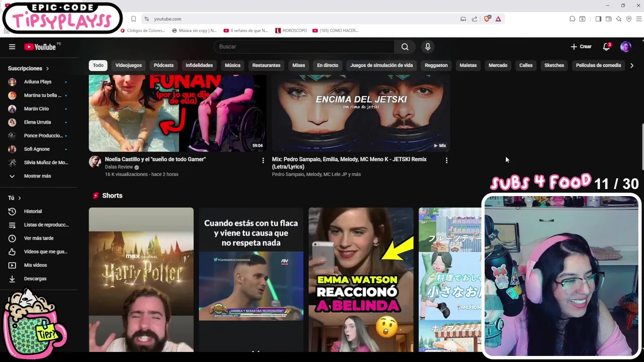Open options menu for Noelia Castillo video
Screen dimensions: 644x362
point(263,160)
